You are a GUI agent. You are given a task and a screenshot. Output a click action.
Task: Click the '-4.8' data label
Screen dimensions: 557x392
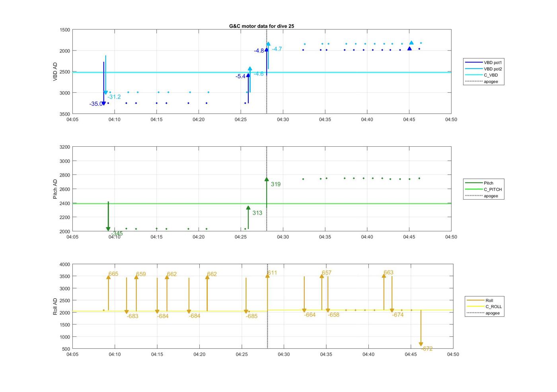coord(259,50)
